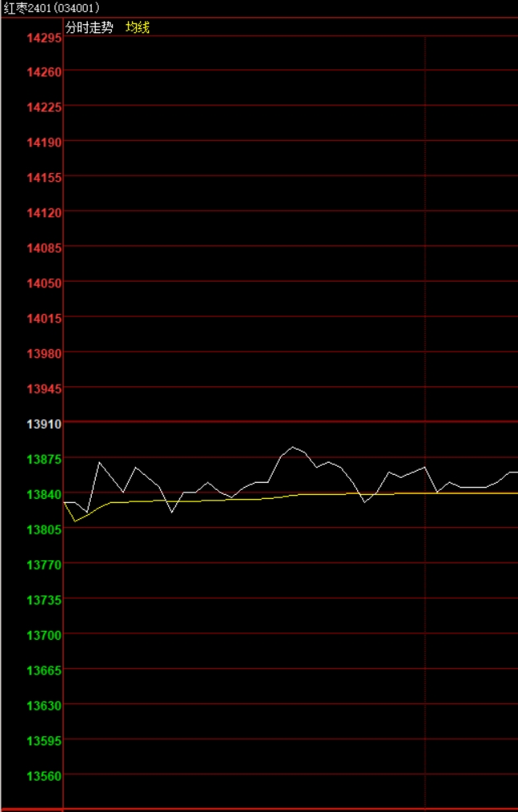Pick the 14120 price level label
Screen dimensions: 518x812
point(44,212)
